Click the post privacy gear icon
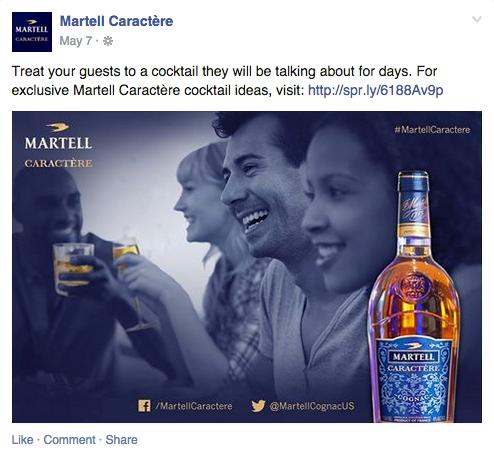The width and height of the screenshot is (494, 457). [x=108, y=41]
